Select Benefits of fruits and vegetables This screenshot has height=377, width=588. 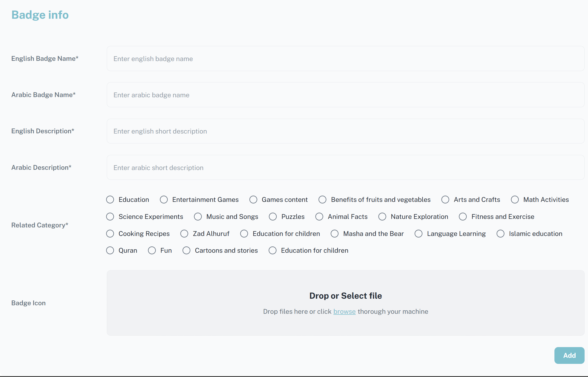(322, 200)
